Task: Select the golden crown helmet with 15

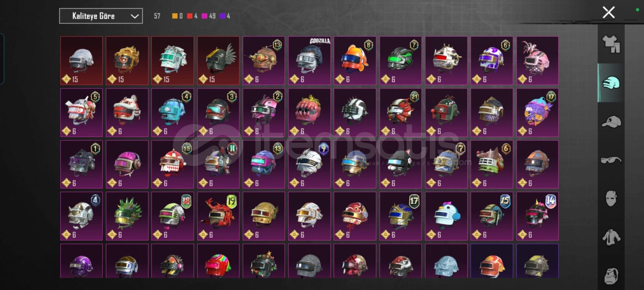Action: pyautogui.click(x=127, y=60)
